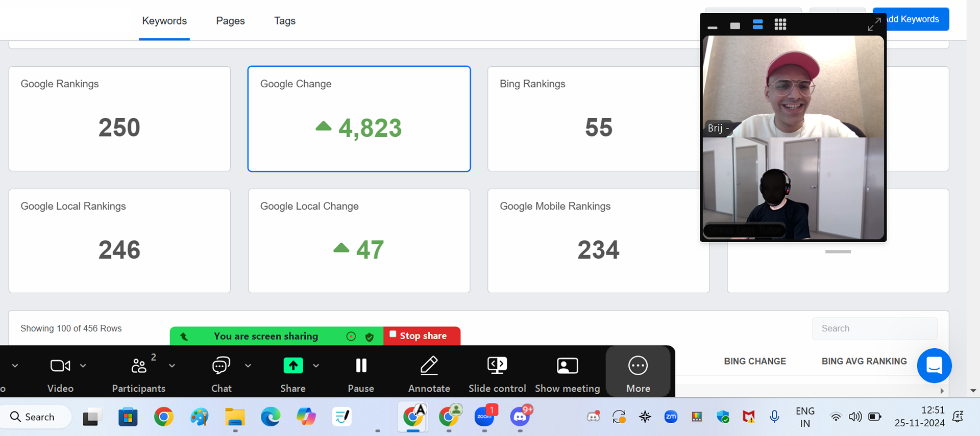
Task: Click the green Share screen icon
Action: [293, 366]
